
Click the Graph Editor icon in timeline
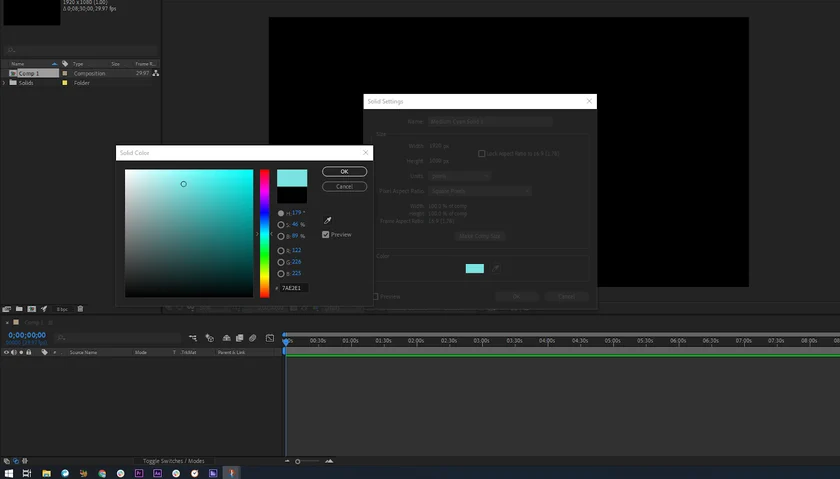click(x=269, y=338)
